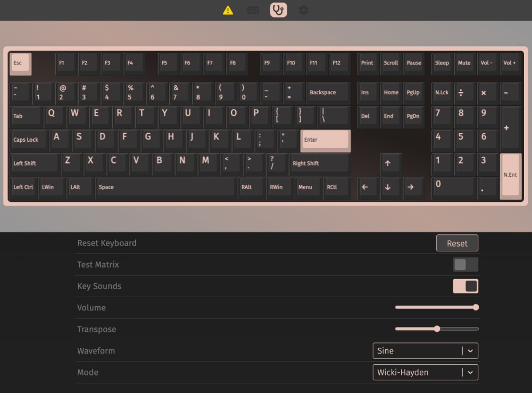Click the N.Ent numpad enter key
Screen dimensions: 532x393
tap(511, 177)
